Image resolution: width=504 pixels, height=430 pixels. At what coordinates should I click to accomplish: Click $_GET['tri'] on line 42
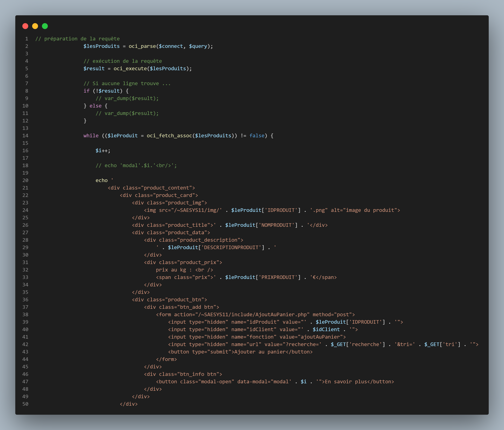point(442,344)
